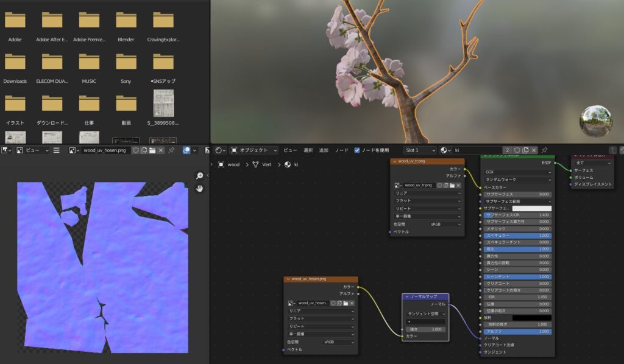Collapse the ノーマルマップ node
Screen dimensions: 624x364
(407, 296)
